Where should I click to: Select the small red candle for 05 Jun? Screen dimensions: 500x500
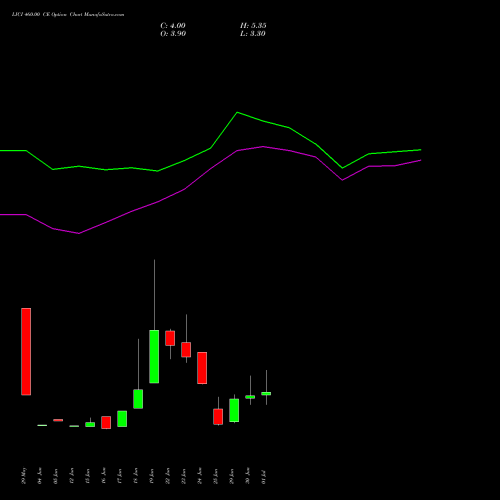58,420
